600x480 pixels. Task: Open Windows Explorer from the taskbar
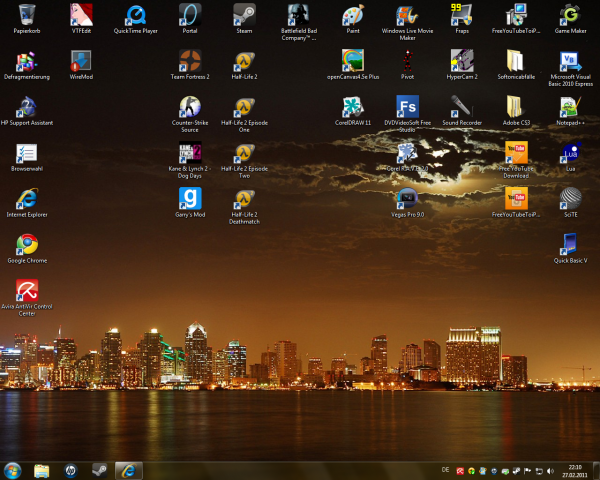[x=41, y=471]
